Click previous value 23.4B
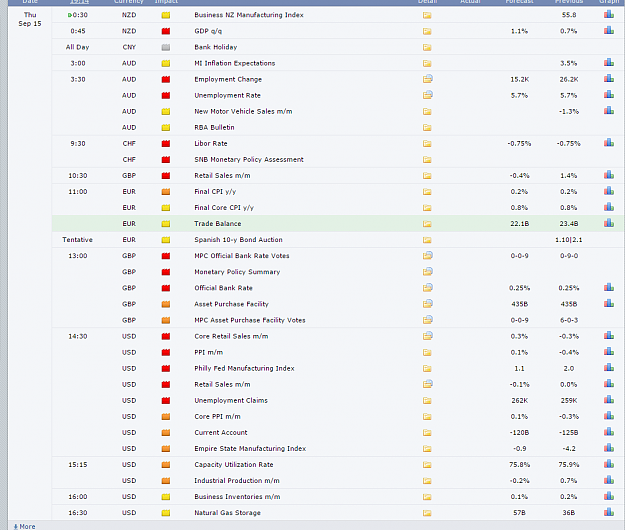 click(569, 224)
